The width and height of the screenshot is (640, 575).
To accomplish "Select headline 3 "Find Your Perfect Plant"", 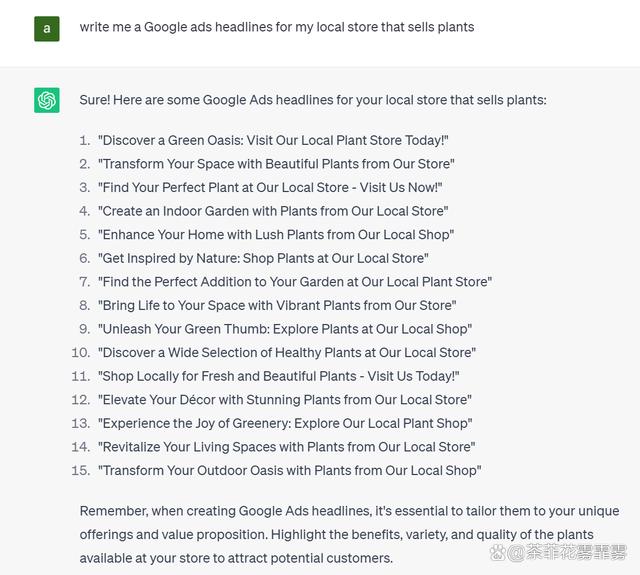I will click(270, 187).
